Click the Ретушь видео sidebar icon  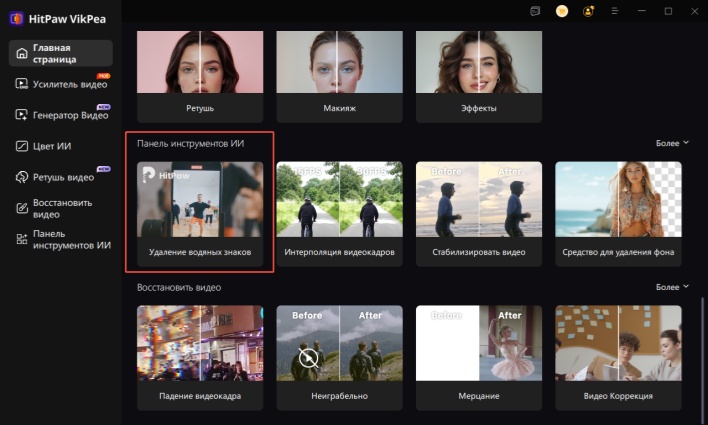pos(22,177)
